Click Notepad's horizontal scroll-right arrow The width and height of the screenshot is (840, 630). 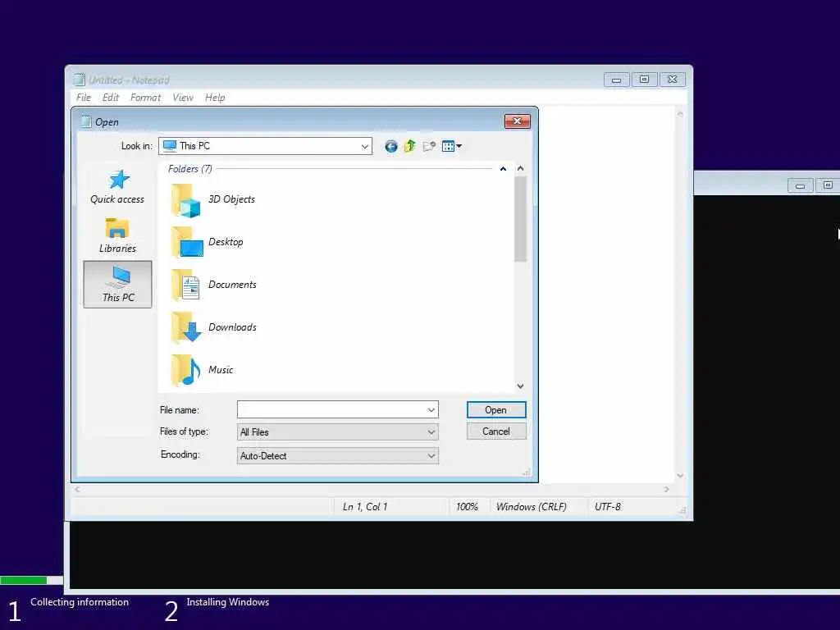coord(666,489)
